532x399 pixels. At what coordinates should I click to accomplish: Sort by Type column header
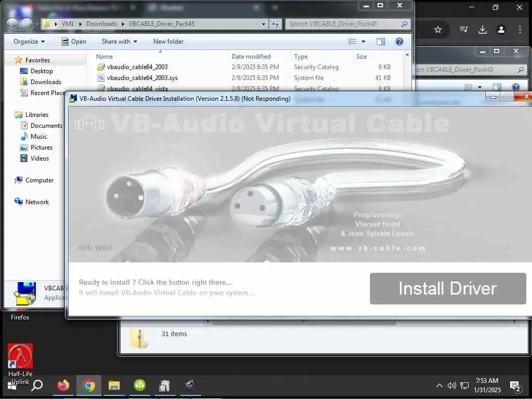[x=301, y=56]
